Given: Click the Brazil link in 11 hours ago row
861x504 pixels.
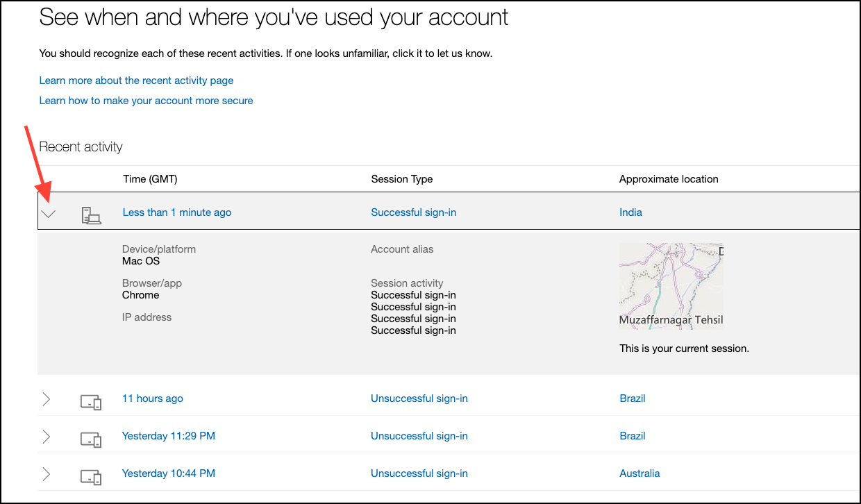Looking at the screenshot, I should (x=633, y=398).
